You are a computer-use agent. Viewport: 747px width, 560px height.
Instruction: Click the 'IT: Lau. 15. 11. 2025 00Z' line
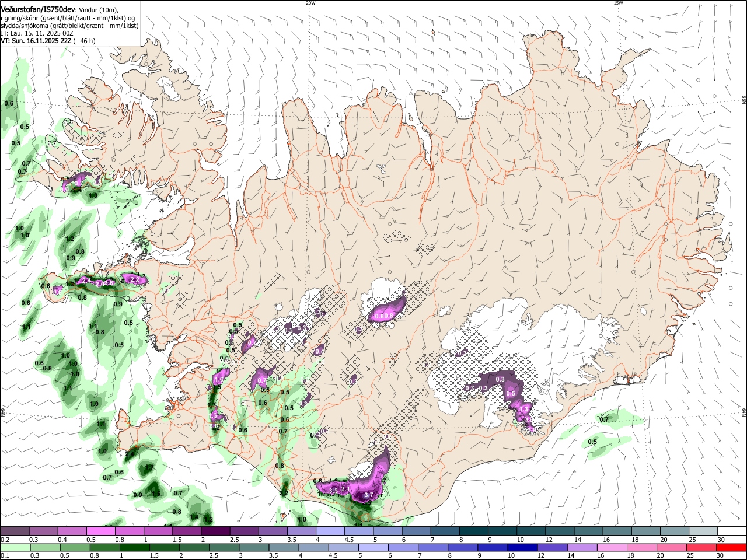point(37,33)
